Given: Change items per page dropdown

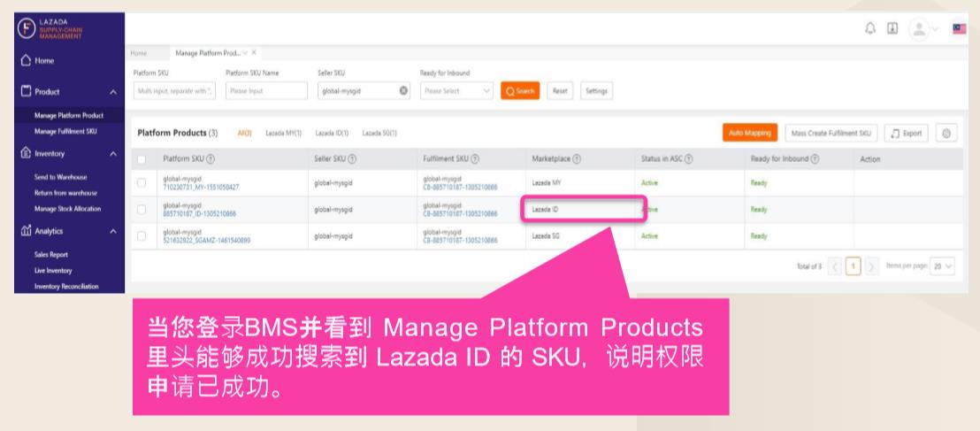Looking at the screenshot, I should (944, 265).
